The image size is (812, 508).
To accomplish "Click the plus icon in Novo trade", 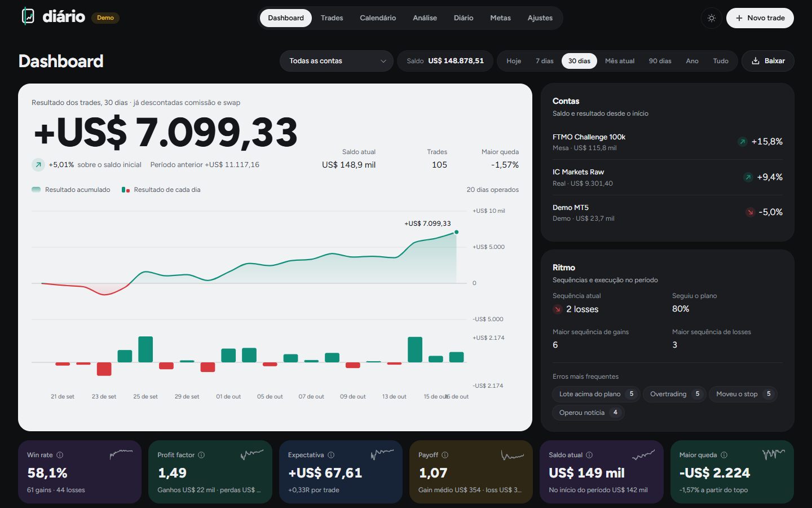I will coord(739,18).
